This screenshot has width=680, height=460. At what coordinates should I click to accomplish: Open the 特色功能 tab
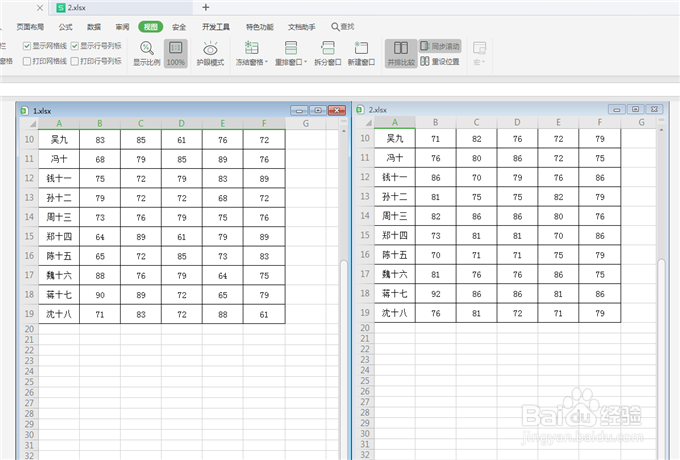[260, 27]
